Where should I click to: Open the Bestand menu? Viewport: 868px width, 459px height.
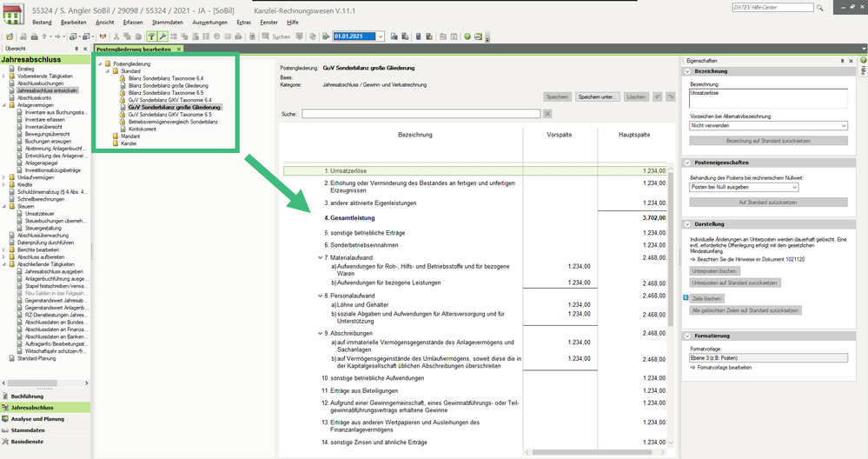[42, 22]
